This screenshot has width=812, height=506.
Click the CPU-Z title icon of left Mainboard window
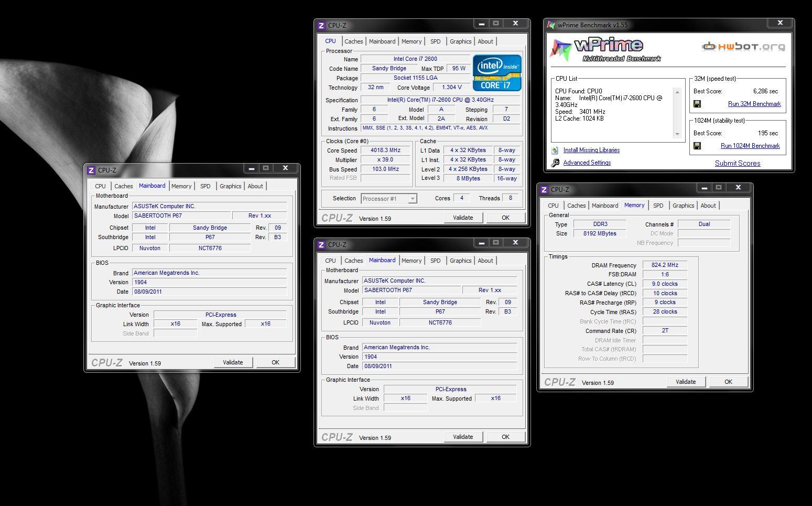pyautogui.click(x=91, y=170)
